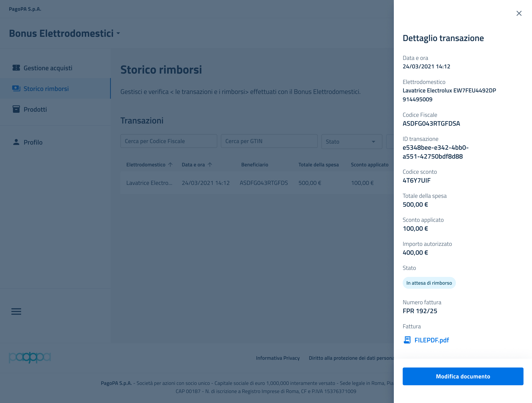Close the transaction detail panel
The height and width of the screenshot is (403, 532).
pos(519,13)
